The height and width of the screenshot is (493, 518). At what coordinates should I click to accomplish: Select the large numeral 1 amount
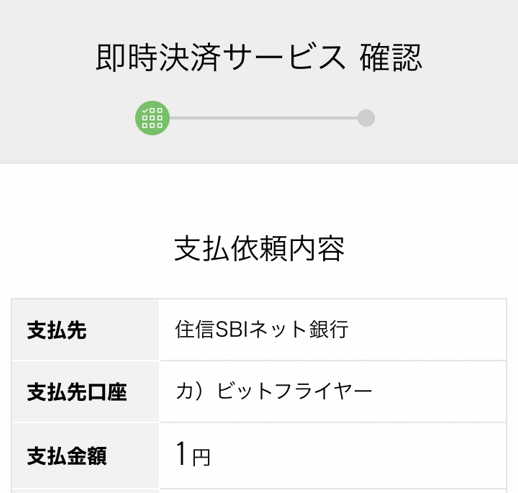coord(181,453)
